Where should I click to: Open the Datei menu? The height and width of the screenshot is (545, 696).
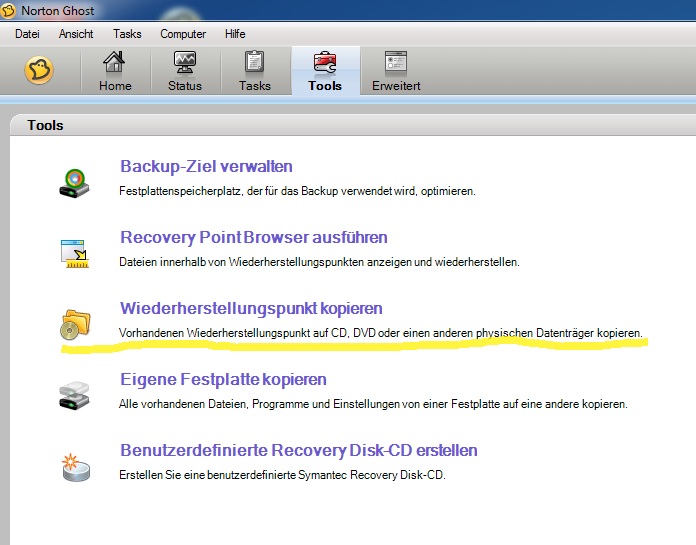(x=27, y=34)
